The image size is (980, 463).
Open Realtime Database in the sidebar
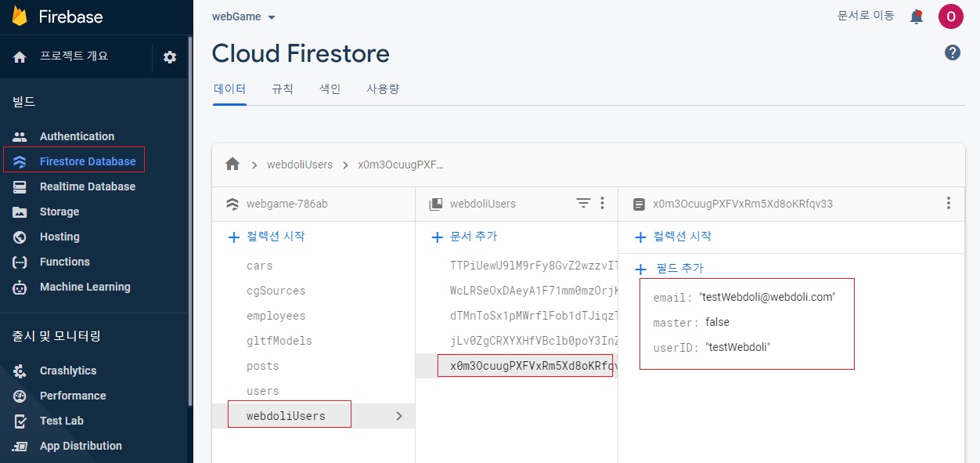click(x=88, y=186)
